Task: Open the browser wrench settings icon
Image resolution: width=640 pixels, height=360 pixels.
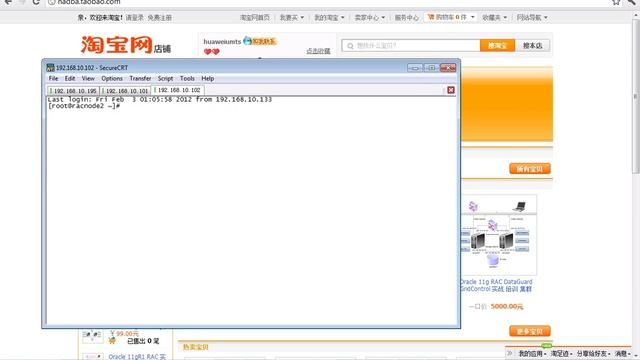Action: pos(631,2)
